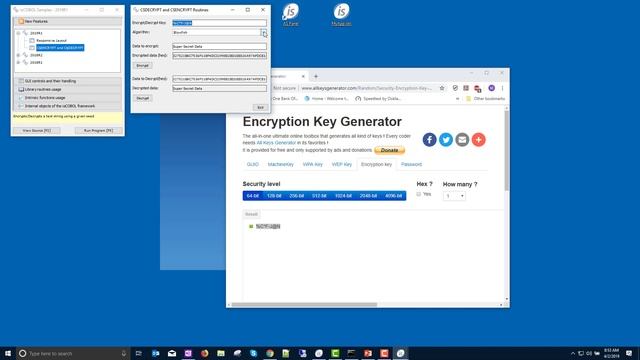Open more sharing options red plus icon
The width and height of the screenshot is (640, 360).
(478, 140)
